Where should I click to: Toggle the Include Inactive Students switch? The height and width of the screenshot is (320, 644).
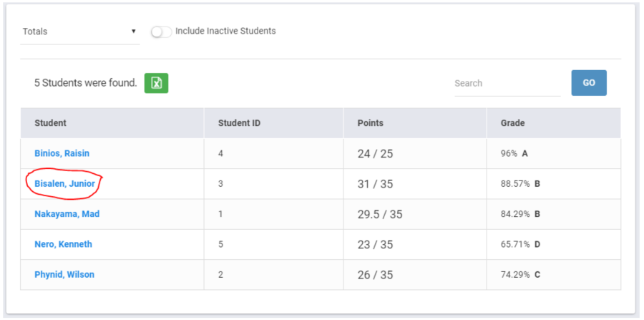click(x=161, y=31)
